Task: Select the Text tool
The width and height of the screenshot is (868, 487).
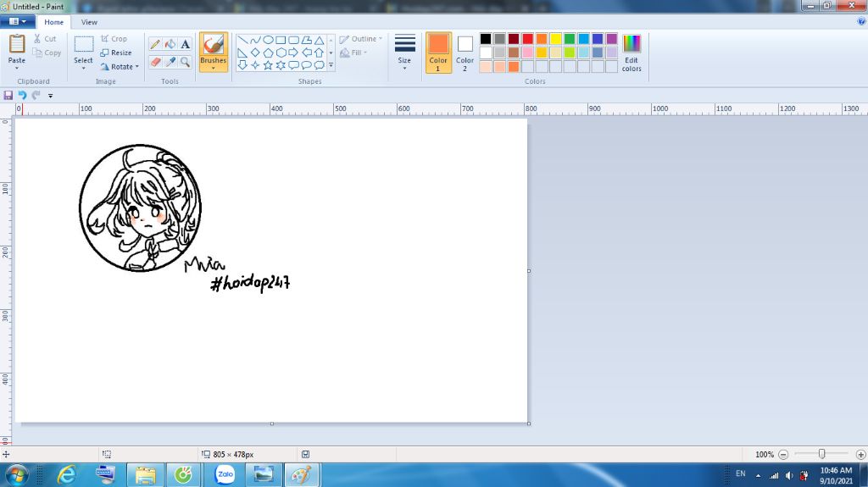Action: 186,44
